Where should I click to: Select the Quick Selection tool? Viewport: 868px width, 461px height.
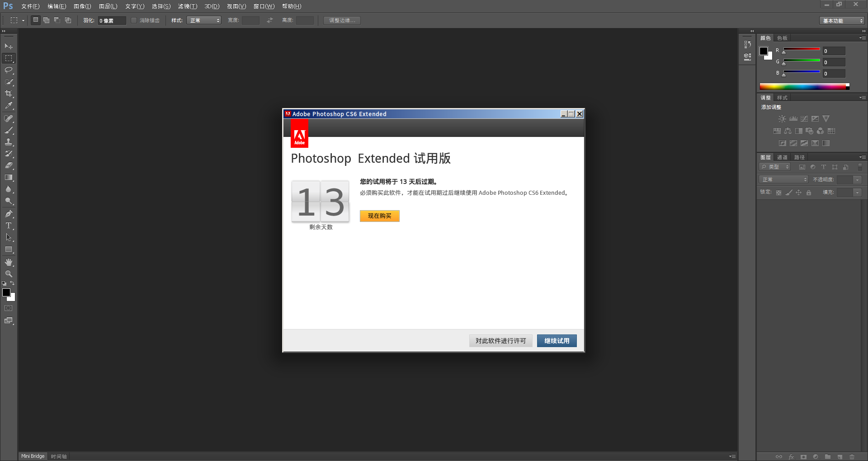(9, 82)
